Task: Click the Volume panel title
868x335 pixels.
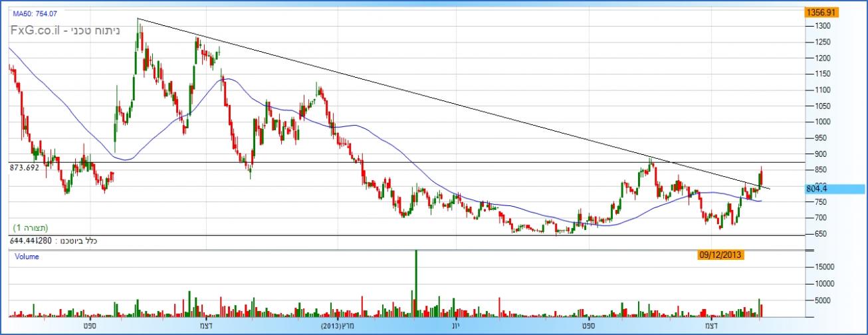Action: 26,256
